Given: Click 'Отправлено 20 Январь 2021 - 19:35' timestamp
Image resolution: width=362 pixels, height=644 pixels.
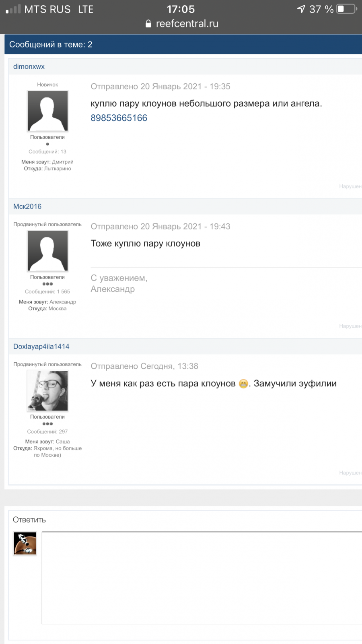Looking at the screenshot, I should [160, 87].
